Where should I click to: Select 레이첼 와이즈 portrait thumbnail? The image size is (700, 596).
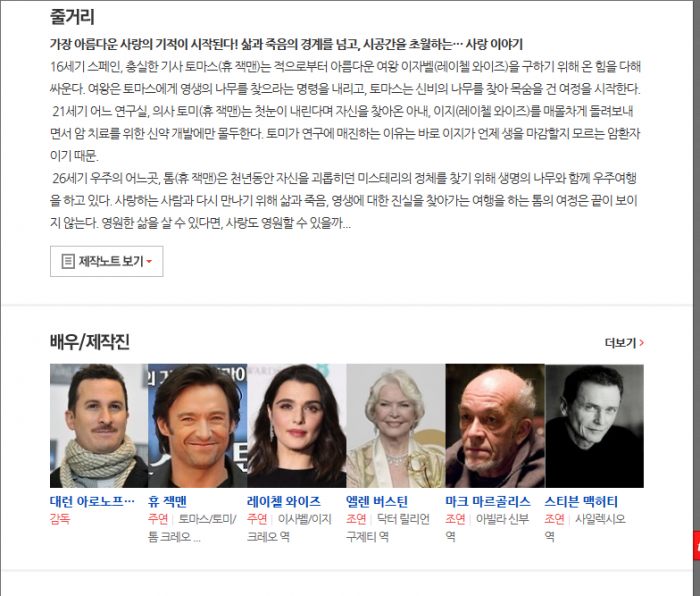click(x=296, y=425)
